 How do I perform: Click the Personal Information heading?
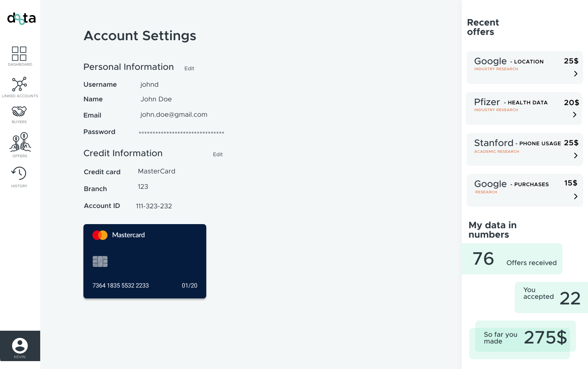(128, 67)
